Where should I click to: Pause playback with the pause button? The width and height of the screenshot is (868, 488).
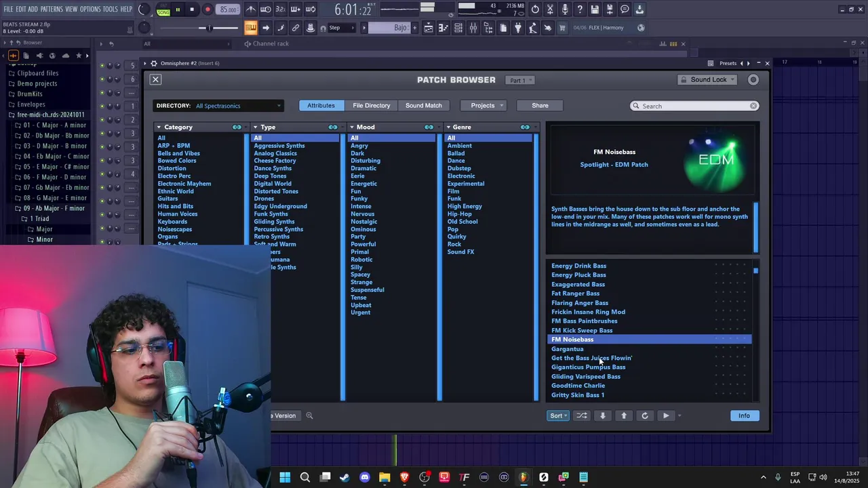(x=178, y=9)
